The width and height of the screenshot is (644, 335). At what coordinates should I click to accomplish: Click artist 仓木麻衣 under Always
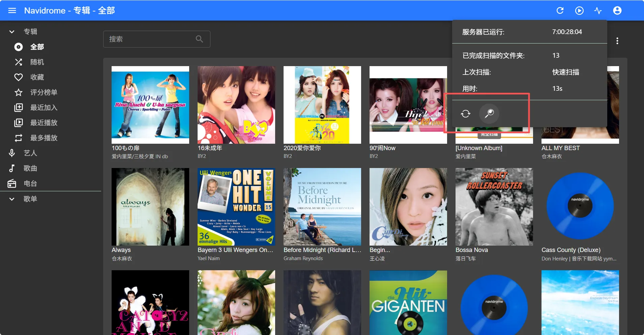[x=122, y=258]
